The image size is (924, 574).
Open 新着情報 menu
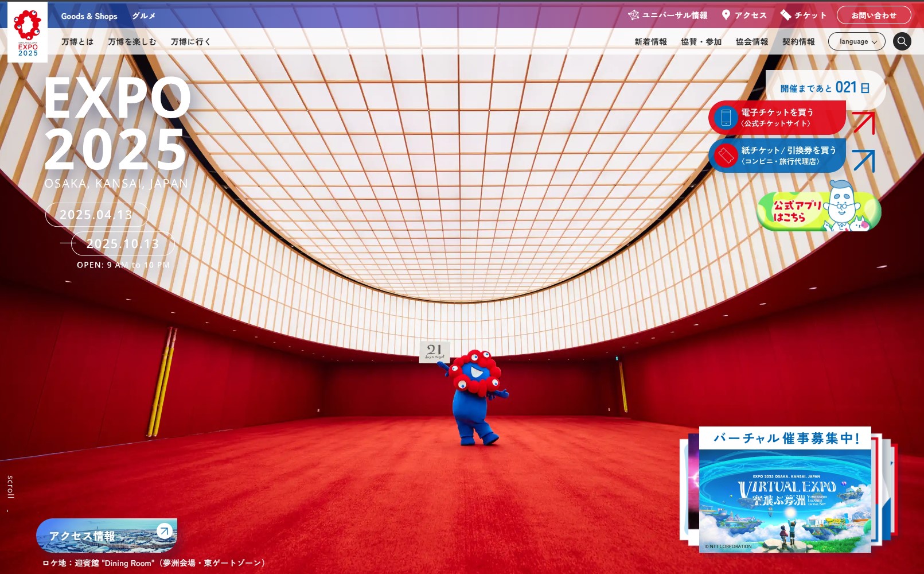coord(650,42)
